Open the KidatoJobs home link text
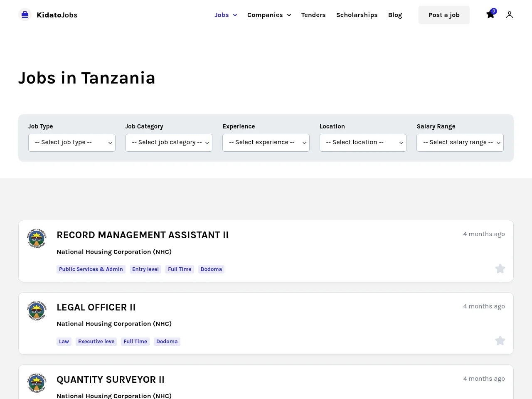This screenshot has height=399, width=532. tap(57, 15)
